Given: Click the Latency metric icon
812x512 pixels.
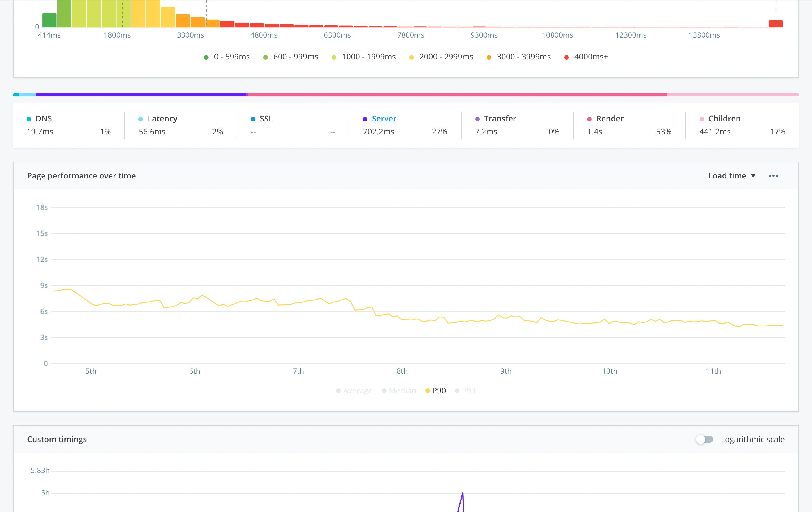Looking at the screenshot, I should point(140,119).
